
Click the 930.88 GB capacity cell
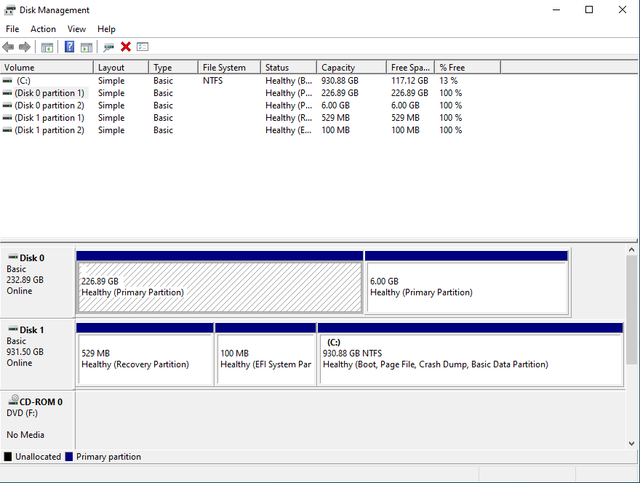coord(340,80)
